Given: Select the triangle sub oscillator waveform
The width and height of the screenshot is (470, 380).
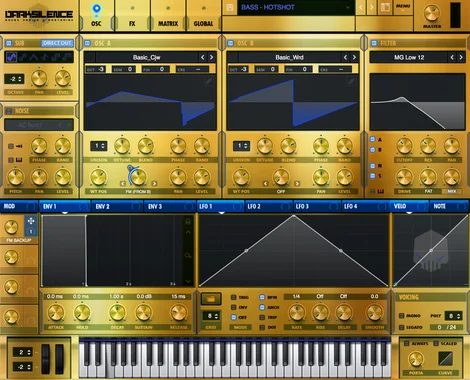Looking at the screenshot, I should [x=34, y=57].
